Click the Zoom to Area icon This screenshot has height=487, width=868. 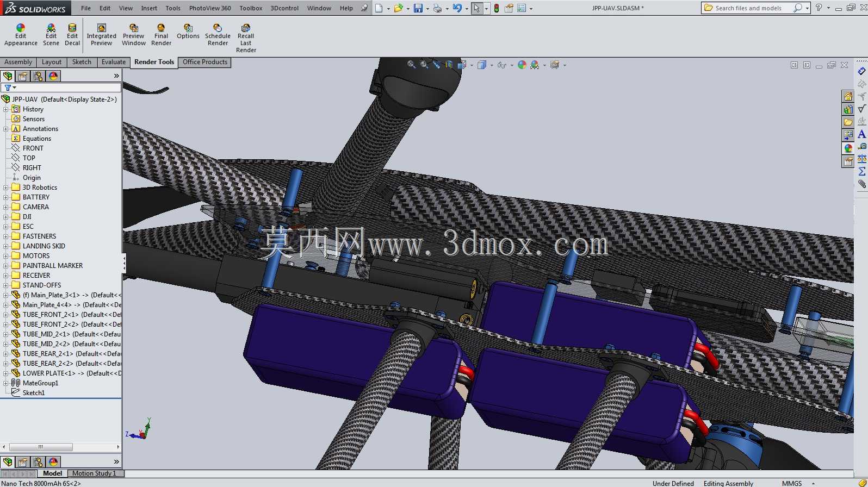tap(424, 65)
